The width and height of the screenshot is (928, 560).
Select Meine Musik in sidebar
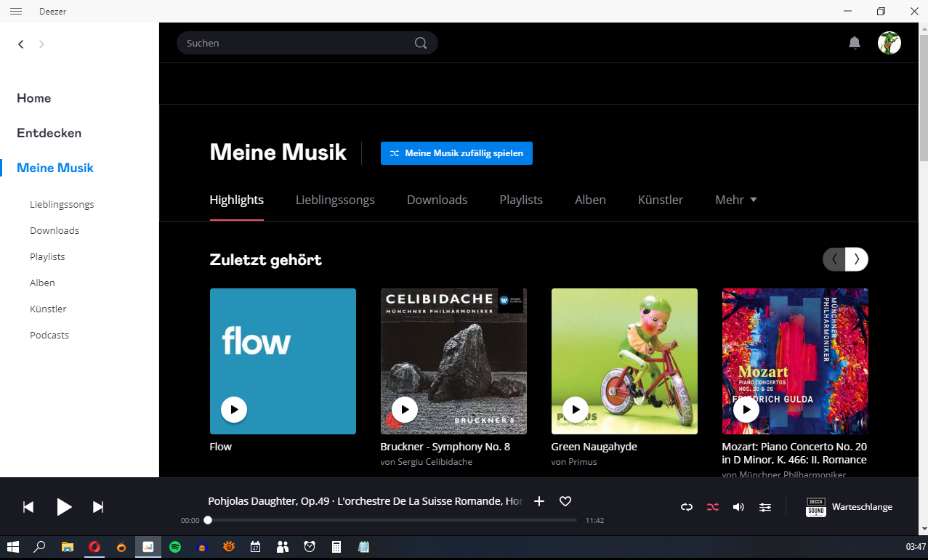pos(55,168)
